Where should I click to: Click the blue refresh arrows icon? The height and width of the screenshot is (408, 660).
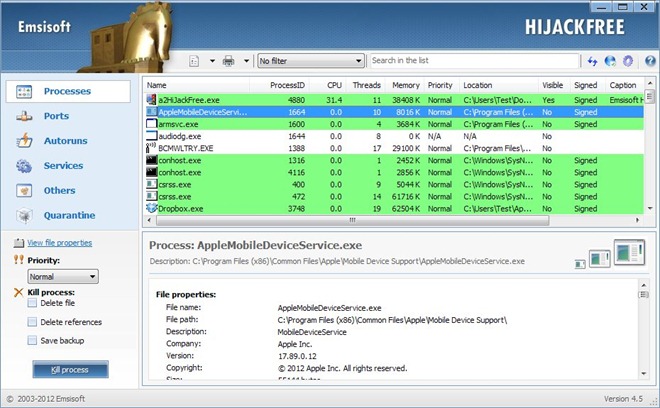(x=593, y=61)
